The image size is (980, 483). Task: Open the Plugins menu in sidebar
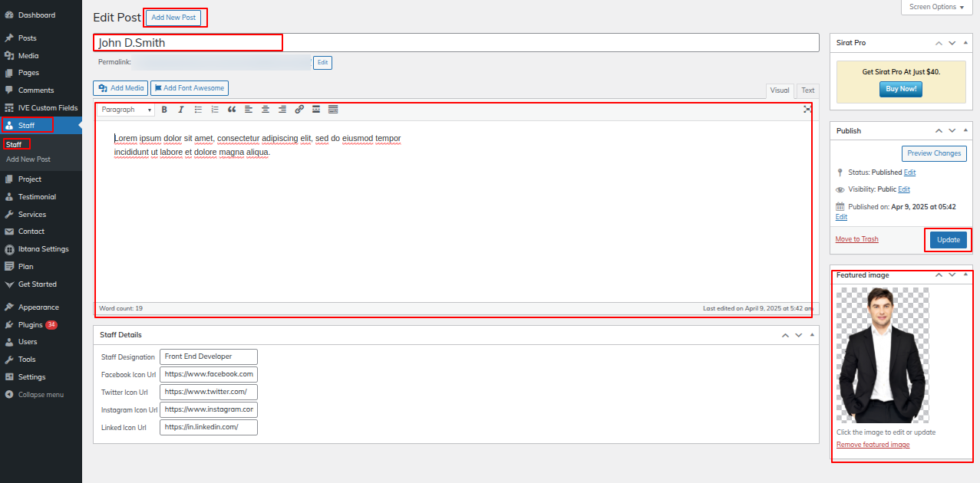[x=31, y=325]
